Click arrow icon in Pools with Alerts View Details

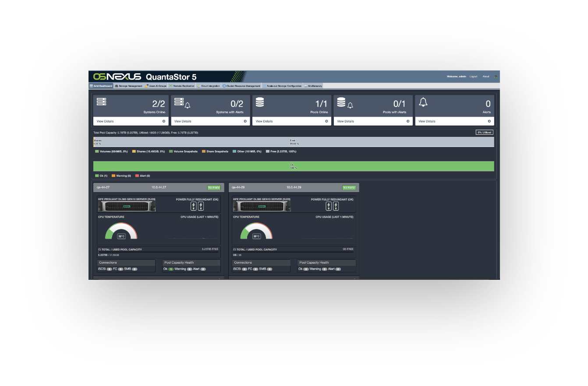[x=408, y=121]
